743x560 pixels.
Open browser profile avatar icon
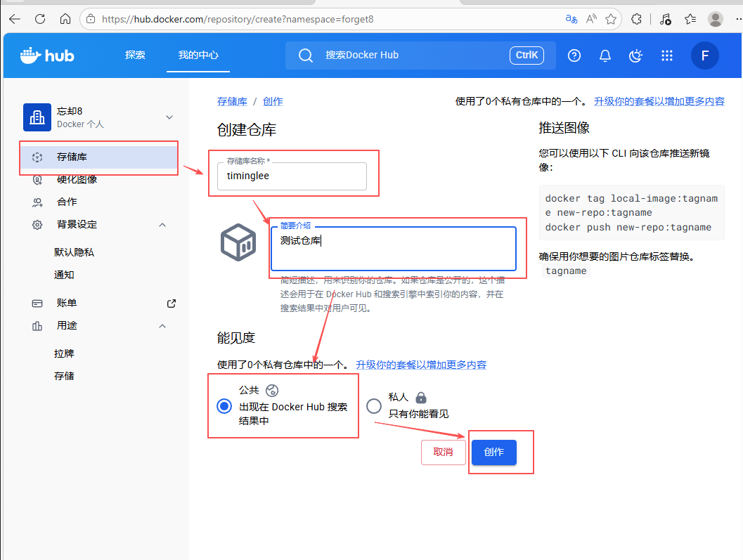715,19
